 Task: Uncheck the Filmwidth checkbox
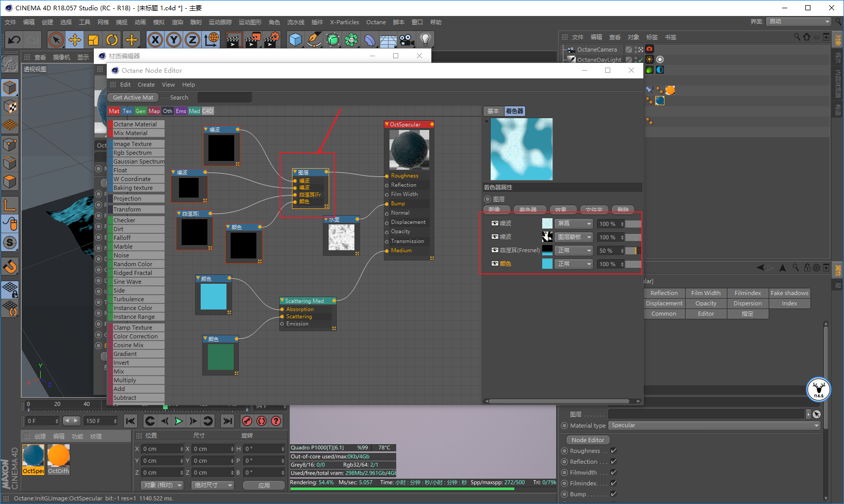[613, 472]
